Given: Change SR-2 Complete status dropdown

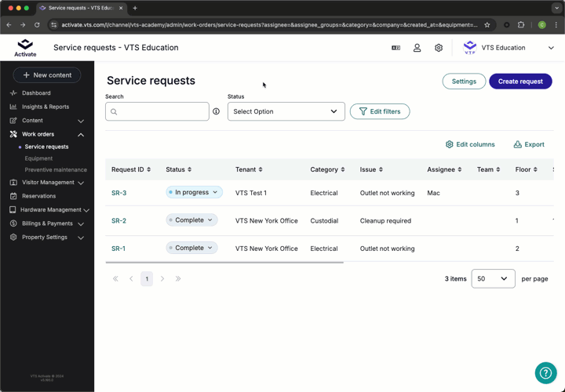Looking at the screenshot, I should (x=191, y=220).
